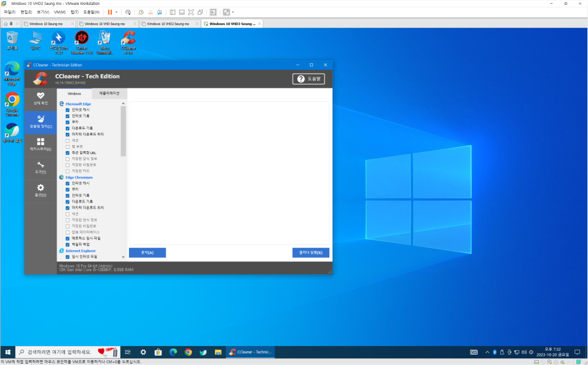Switch to VMware Unity mode icon

click(200, 12)
